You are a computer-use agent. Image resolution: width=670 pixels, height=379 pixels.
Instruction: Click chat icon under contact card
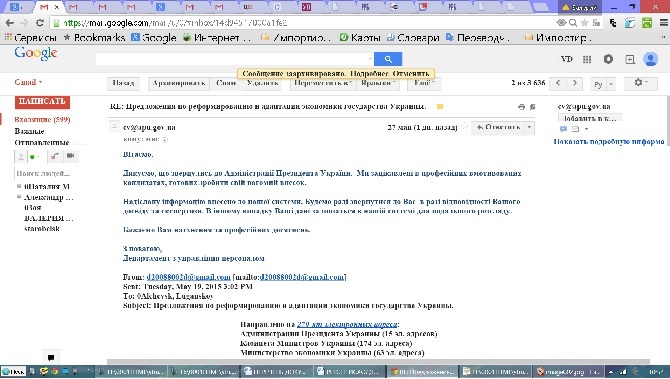(x=563, y=129)
